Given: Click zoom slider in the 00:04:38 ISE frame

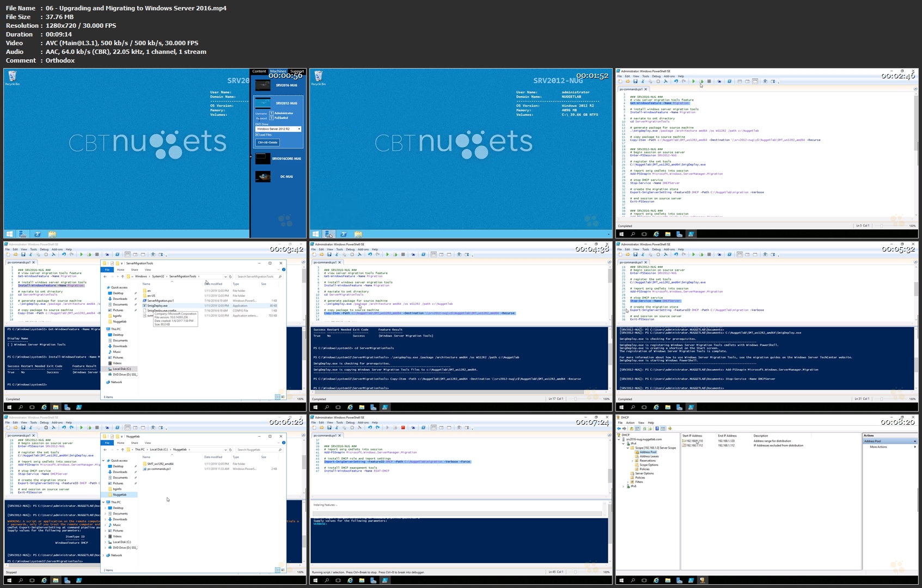Looking at the screenshot, I should coord(585,399).
